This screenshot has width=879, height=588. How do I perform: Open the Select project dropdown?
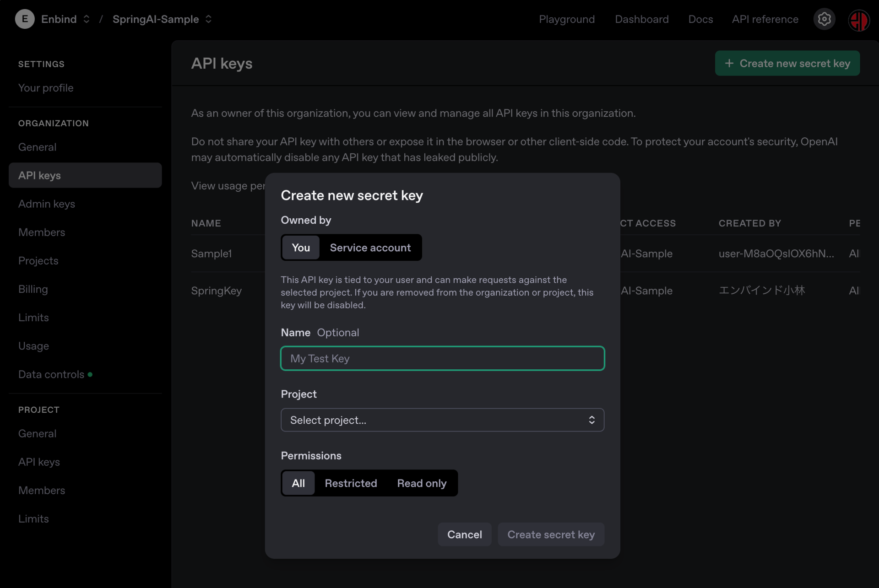coord(442,420)
